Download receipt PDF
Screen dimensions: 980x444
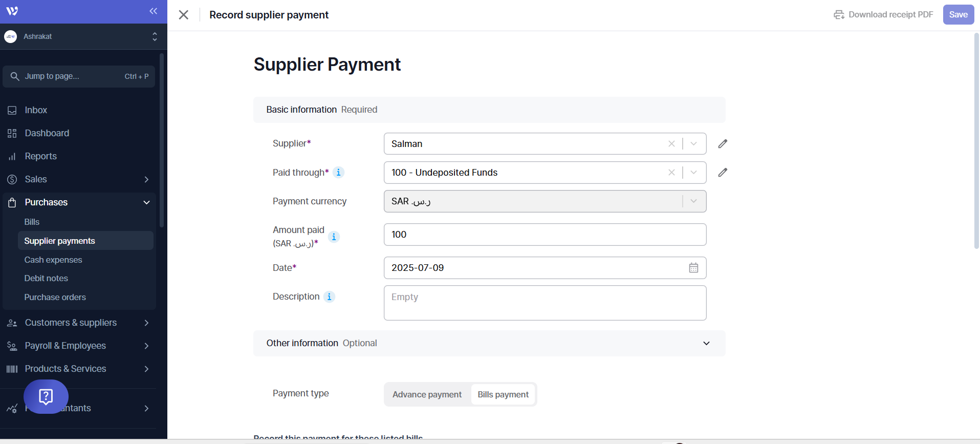click(x=883, y=14)
